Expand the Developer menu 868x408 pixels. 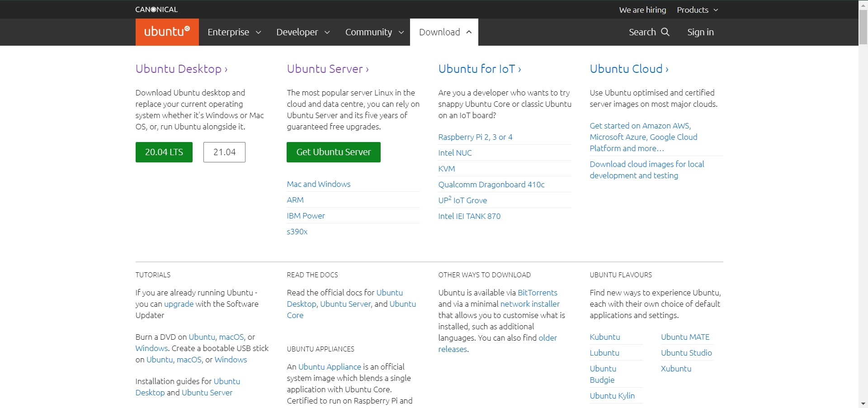coord(303,32)
